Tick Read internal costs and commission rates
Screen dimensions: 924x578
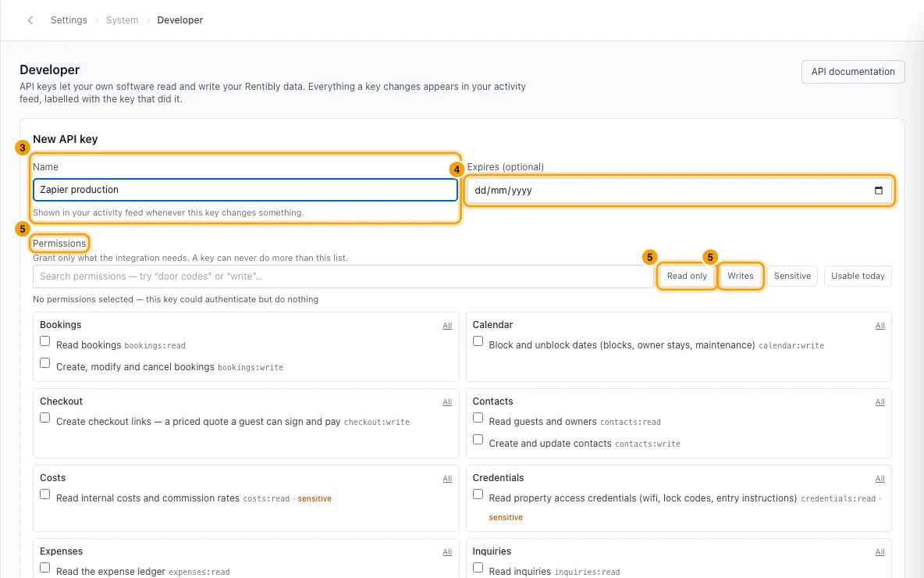tap(44, 494)
